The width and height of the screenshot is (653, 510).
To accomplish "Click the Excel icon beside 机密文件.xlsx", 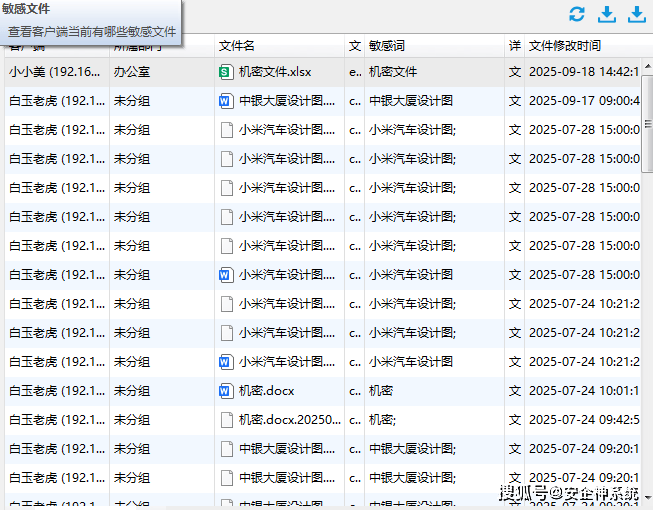I will [x=225, y=72].
